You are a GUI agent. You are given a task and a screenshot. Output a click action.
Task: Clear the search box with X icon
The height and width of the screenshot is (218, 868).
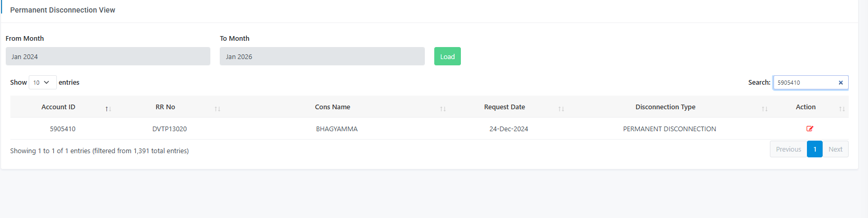(x=840, y=83)
